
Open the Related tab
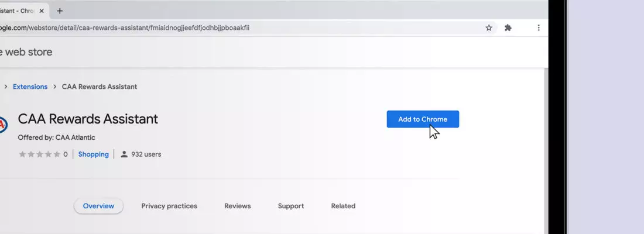(343, 206)
